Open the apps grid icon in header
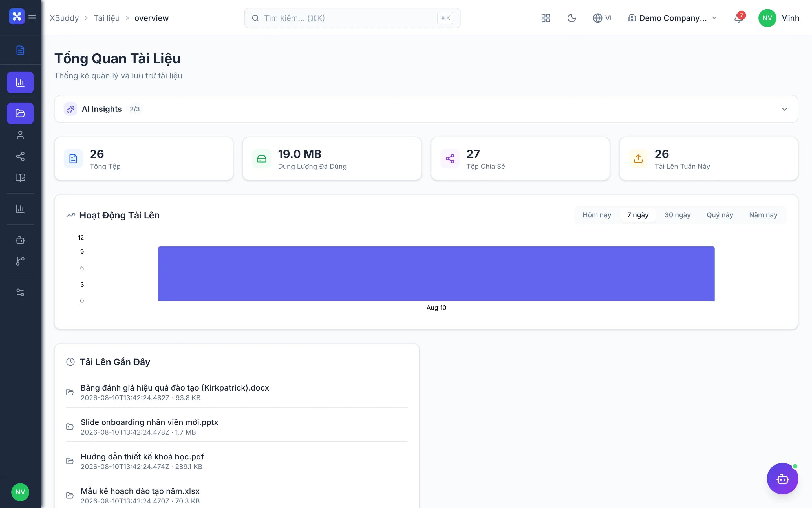The width and height of the screenshot is (812, 508). [x=546, y=18]
